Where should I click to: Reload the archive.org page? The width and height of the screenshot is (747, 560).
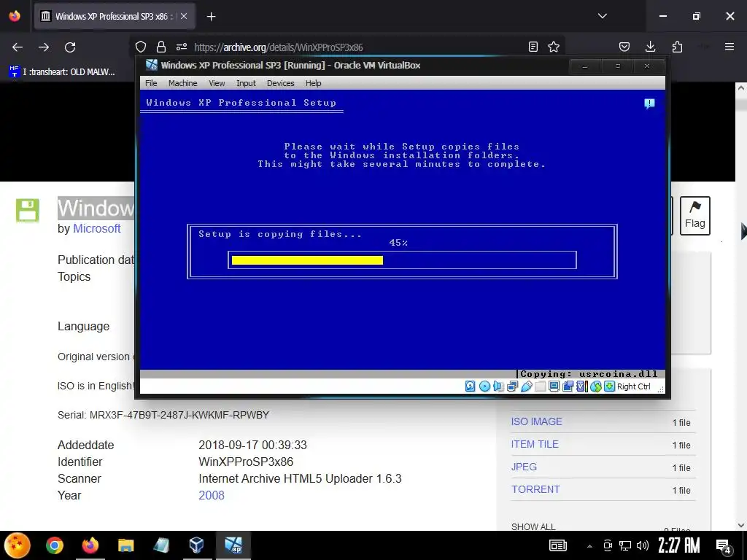pos(70,47)
